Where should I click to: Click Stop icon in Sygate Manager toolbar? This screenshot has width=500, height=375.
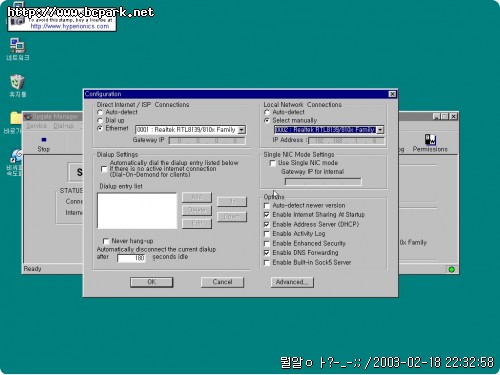44,144
